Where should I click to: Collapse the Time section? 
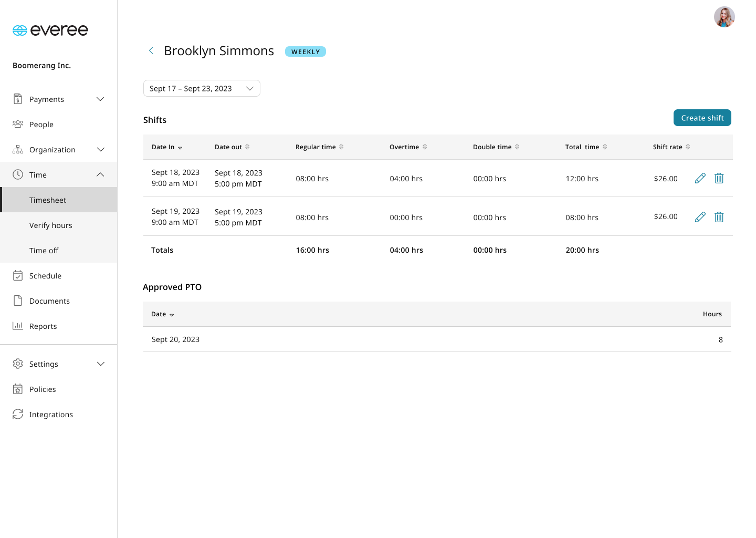coord(59,175)
